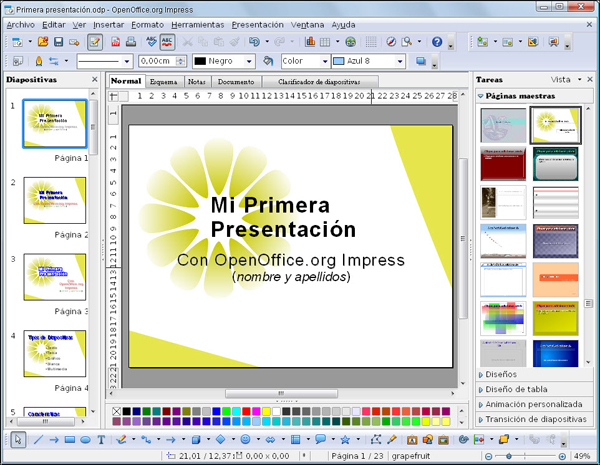This screenshot has height=465, width=600.
Task: Select the Rectangle drawing tool
Action: [x=70, y=440]
